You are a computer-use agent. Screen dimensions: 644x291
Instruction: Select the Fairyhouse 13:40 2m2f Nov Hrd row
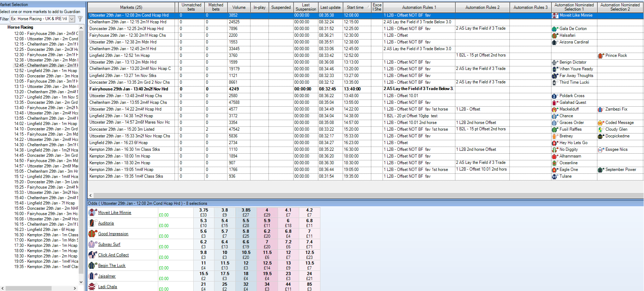click(x=129, y=89)
